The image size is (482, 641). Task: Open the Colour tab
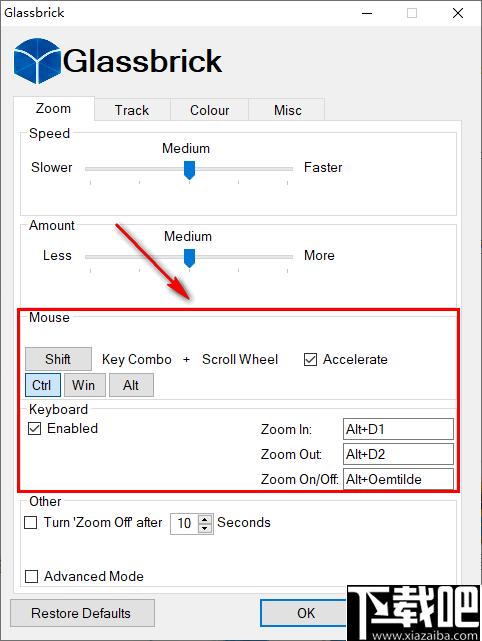pos(209,110)
